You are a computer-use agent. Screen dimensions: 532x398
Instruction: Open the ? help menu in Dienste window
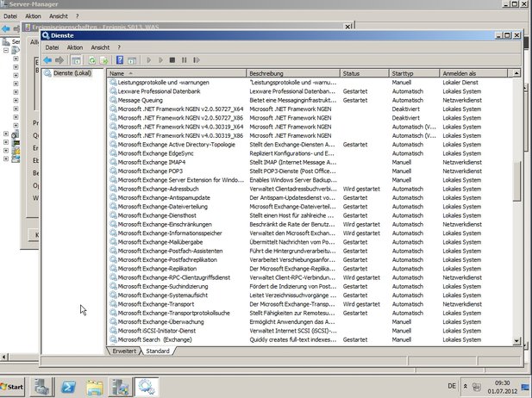tap(119, 47)
